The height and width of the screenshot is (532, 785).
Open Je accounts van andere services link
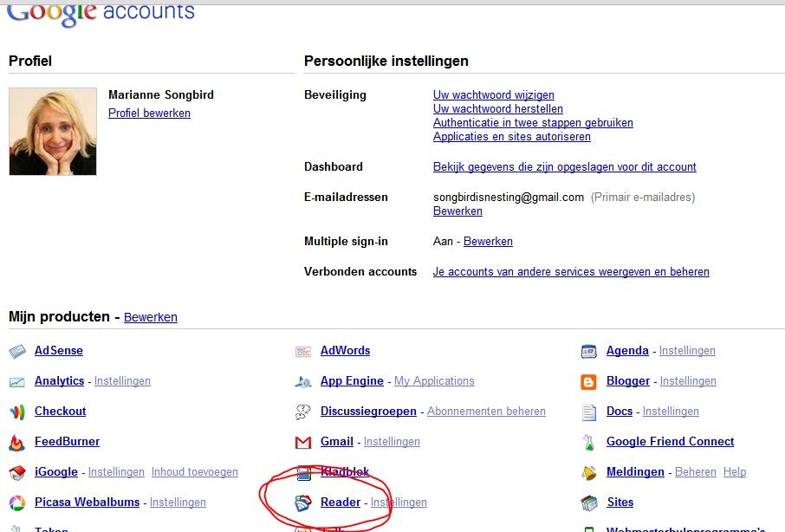click(571, 272)
